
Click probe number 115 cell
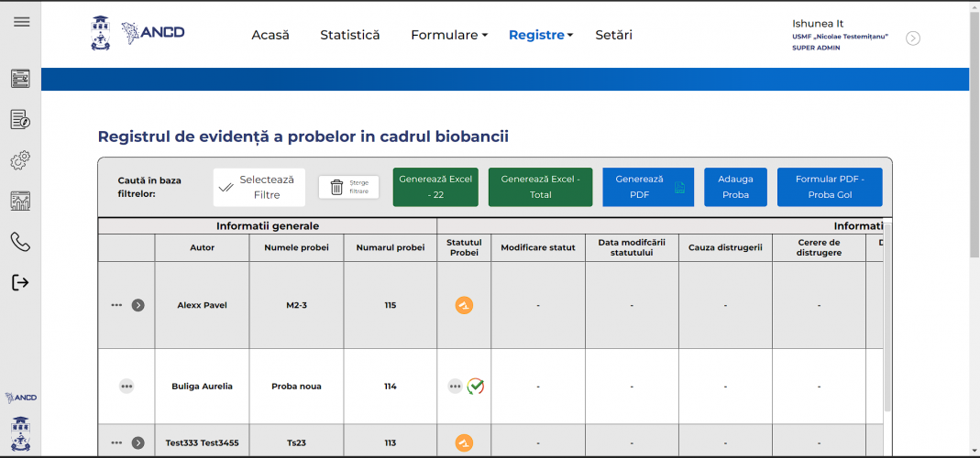click(x=391, y=306)
